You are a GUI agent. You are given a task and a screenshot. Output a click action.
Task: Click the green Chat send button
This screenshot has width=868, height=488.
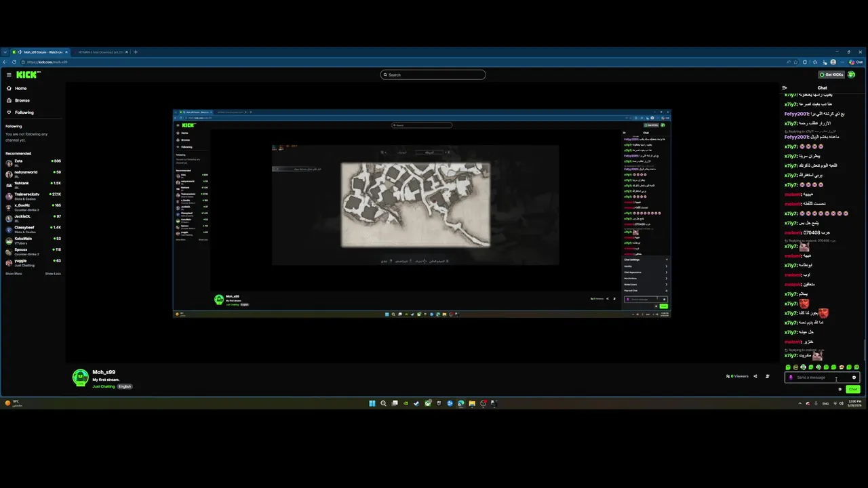tap(853, 389)
